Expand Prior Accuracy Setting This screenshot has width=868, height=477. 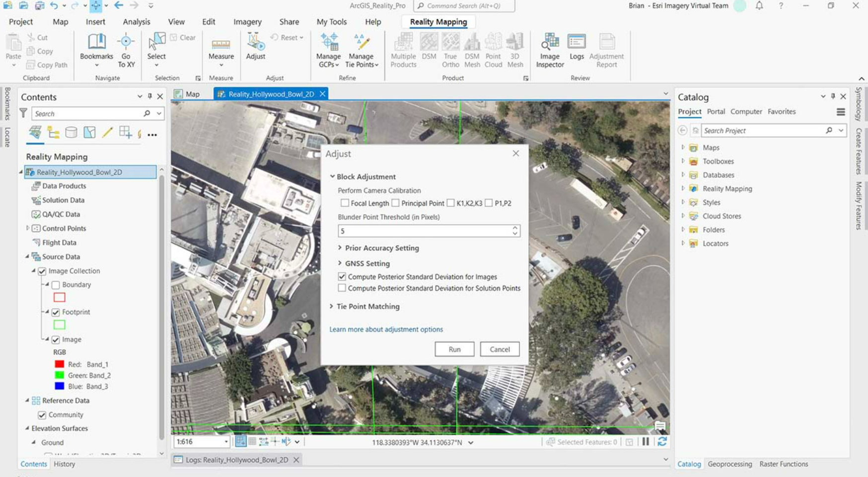coord(340,247)
